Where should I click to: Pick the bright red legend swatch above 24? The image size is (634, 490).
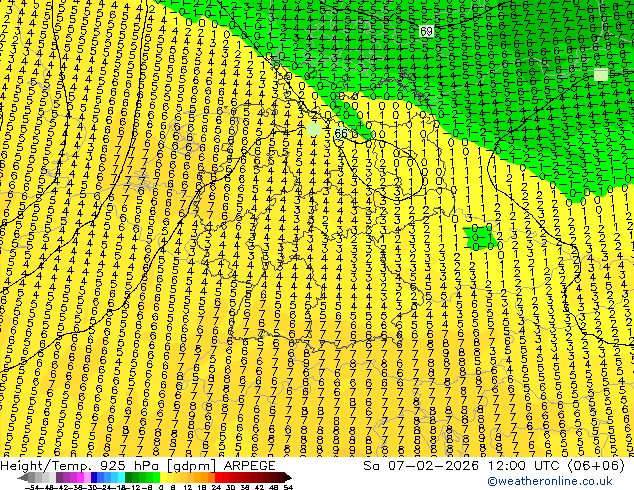(x=218, y=477)
